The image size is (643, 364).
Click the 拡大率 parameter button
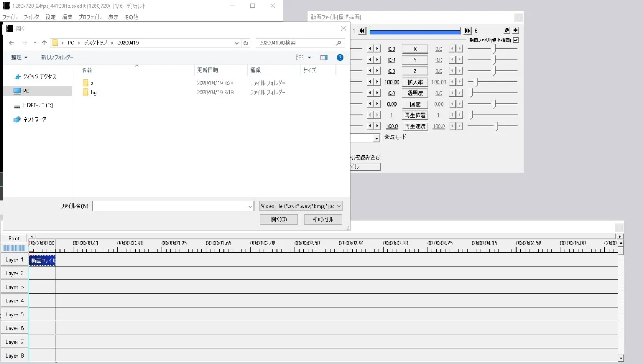coord(415,82)
